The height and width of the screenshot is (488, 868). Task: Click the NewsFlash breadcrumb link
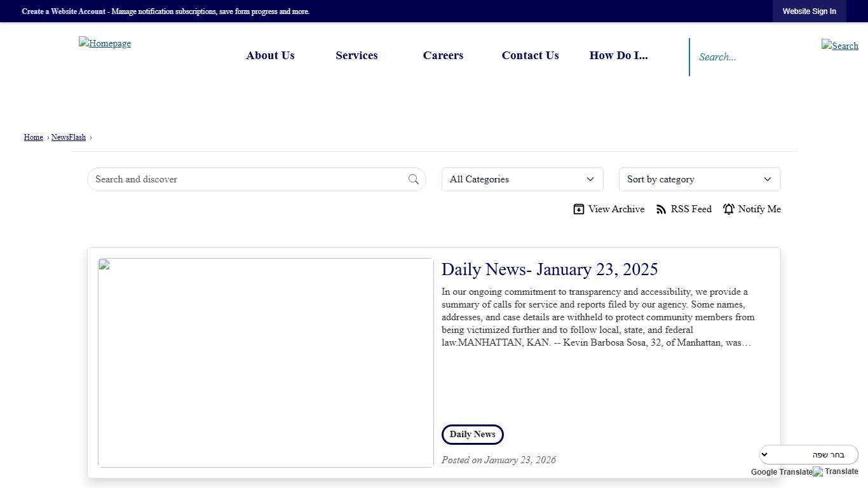[68, 137]
